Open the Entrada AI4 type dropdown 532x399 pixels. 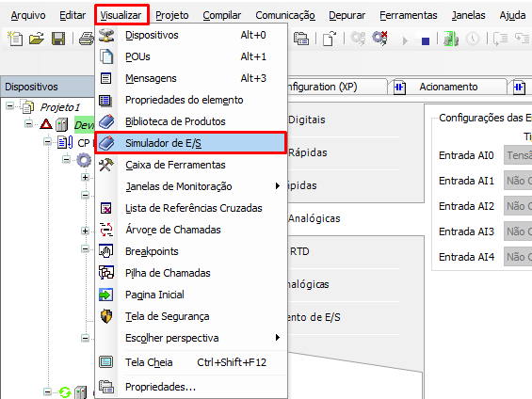click(x=518, y=257)
